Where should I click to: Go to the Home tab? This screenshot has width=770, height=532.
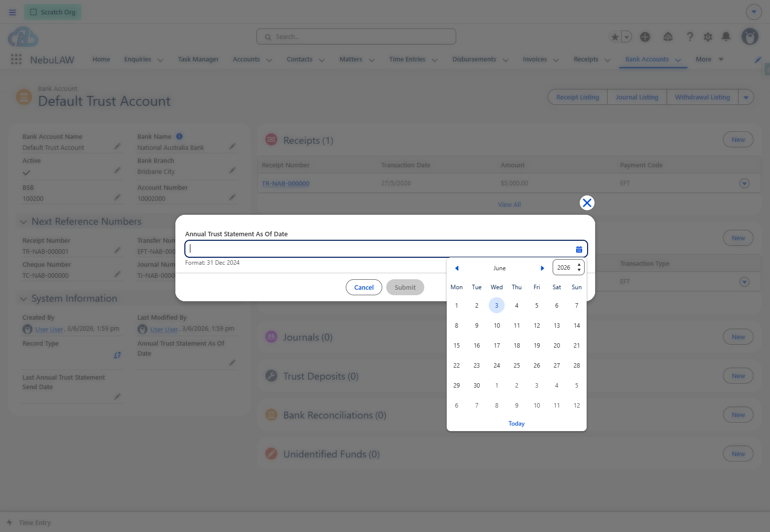click(101, 59)
